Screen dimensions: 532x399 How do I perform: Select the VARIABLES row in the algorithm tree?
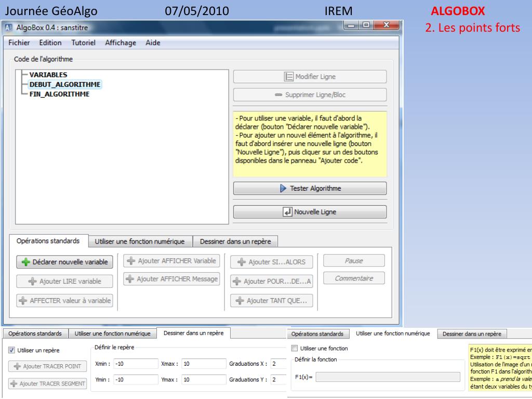(x=48, y=75)
